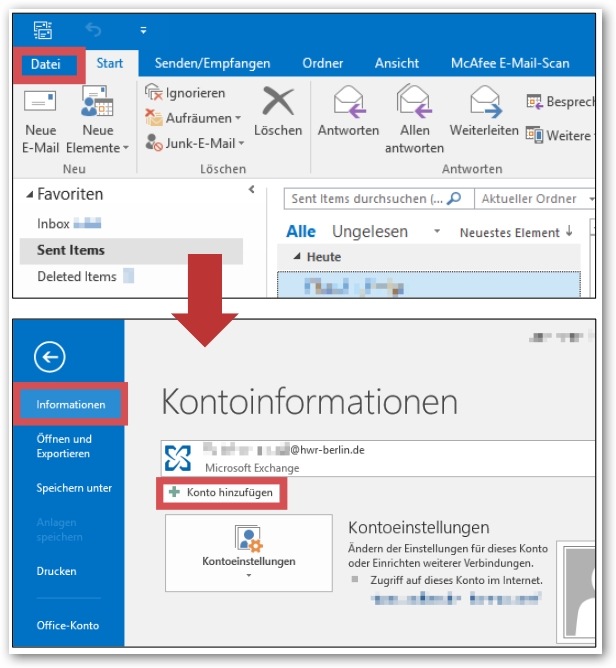Click the magnifier search icon
The image size is (616, 668).
454,198
